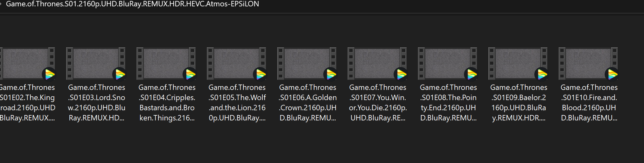Click the S01E09.Baelor file name label
The image size is (644, 163).
pyautogui.click(x=518, y=102)
